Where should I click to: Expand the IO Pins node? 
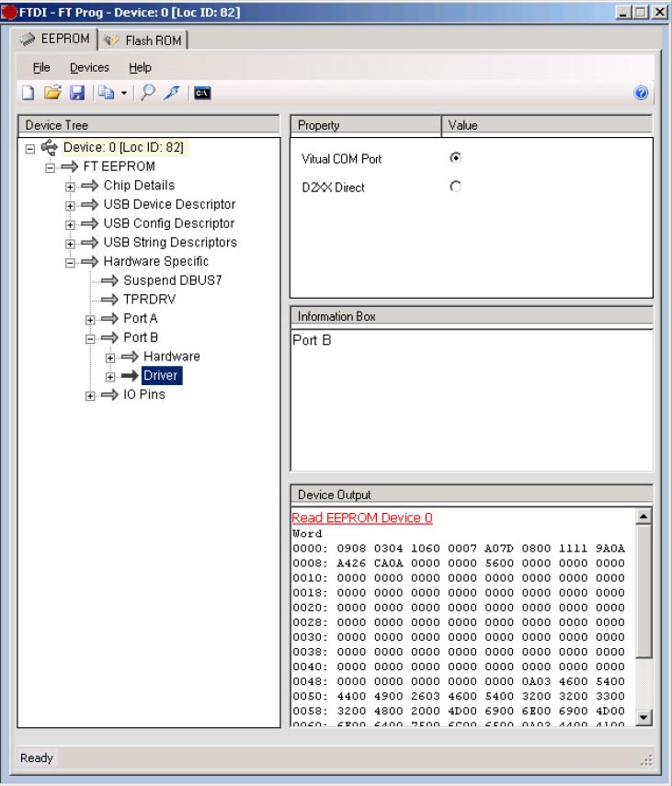pos(90,396)
